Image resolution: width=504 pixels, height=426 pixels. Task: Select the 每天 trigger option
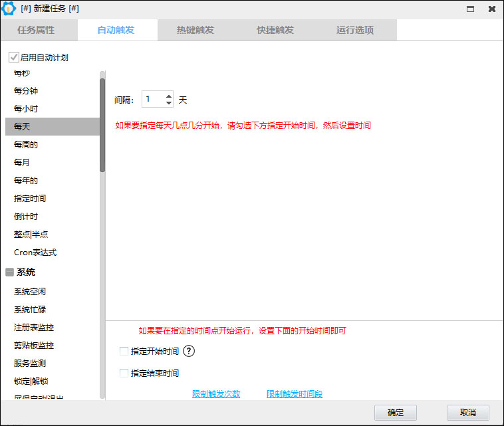point(53,126)
